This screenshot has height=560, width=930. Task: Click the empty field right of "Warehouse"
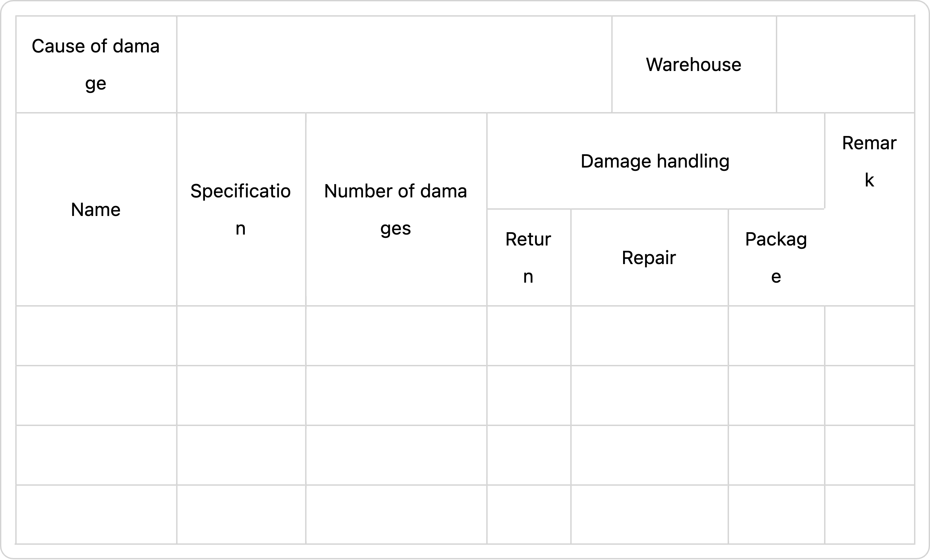click(845, 64)
